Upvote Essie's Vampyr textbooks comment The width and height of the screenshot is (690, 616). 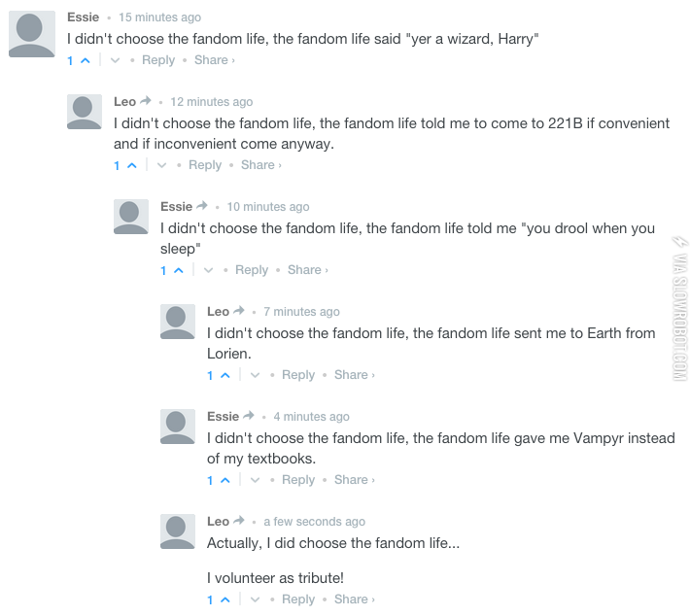coord(224,480)
